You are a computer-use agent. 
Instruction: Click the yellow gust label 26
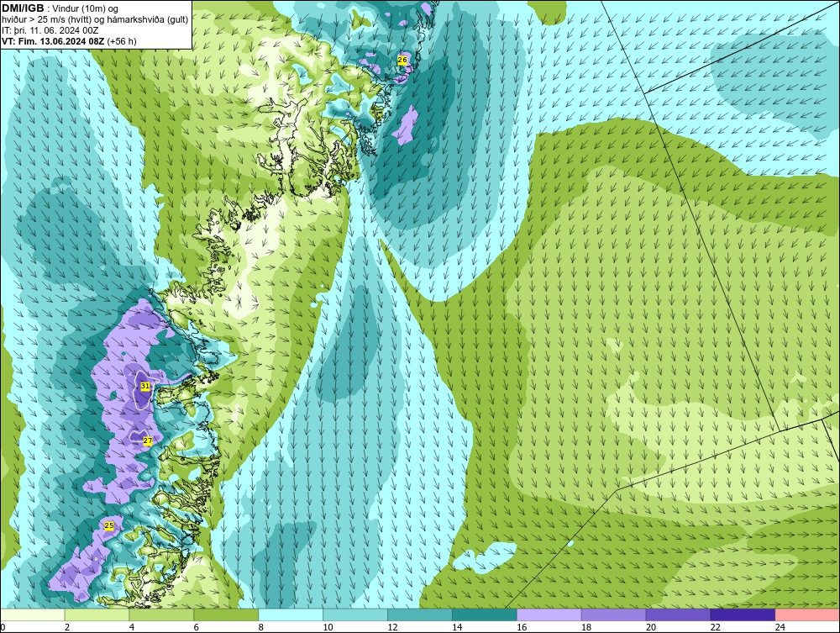click(x=402, y=60)
